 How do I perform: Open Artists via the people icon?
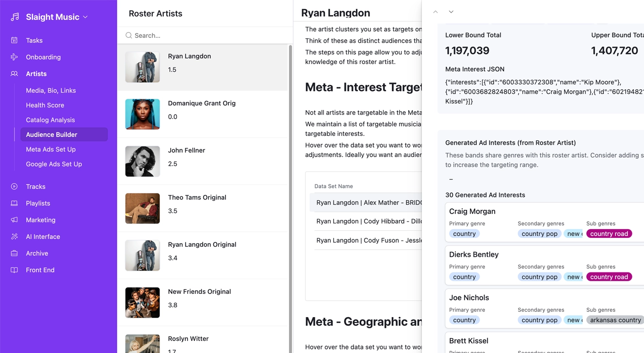coord(14,74)
